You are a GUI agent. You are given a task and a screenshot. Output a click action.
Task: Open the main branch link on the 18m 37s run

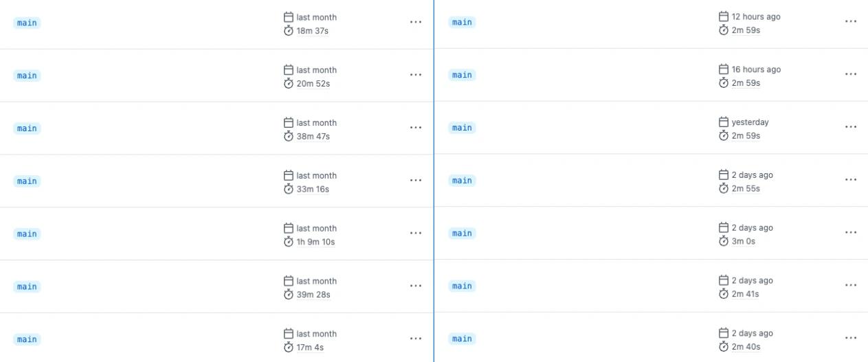point(27,23)
